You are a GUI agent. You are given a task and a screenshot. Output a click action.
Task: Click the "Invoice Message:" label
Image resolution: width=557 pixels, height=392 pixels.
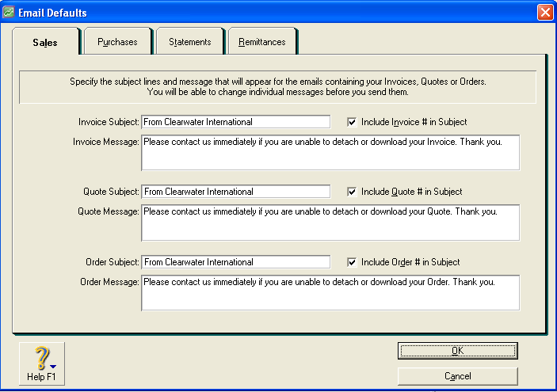tap(106, 142)
